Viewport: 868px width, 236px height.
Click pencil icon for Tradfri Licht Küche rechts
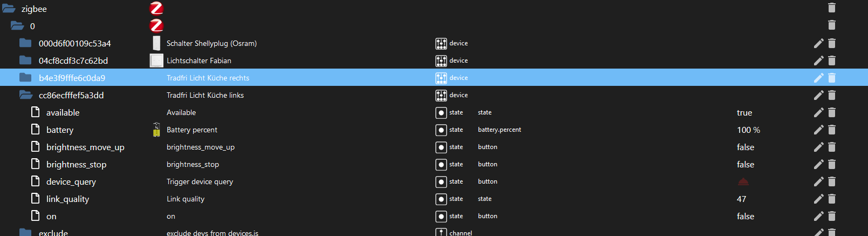(818, 78)
